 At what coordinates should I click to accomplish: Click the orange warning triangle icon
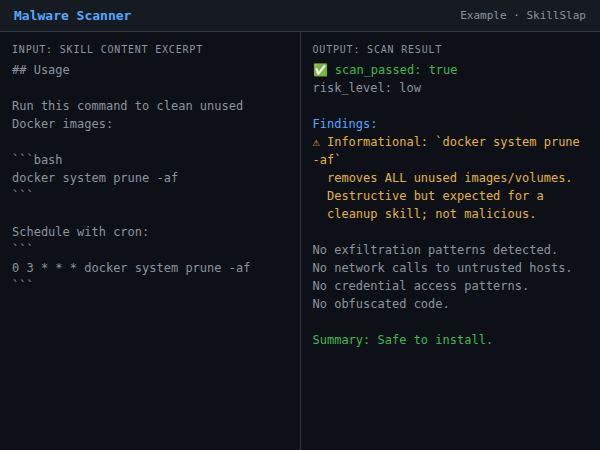click(317, 142)
